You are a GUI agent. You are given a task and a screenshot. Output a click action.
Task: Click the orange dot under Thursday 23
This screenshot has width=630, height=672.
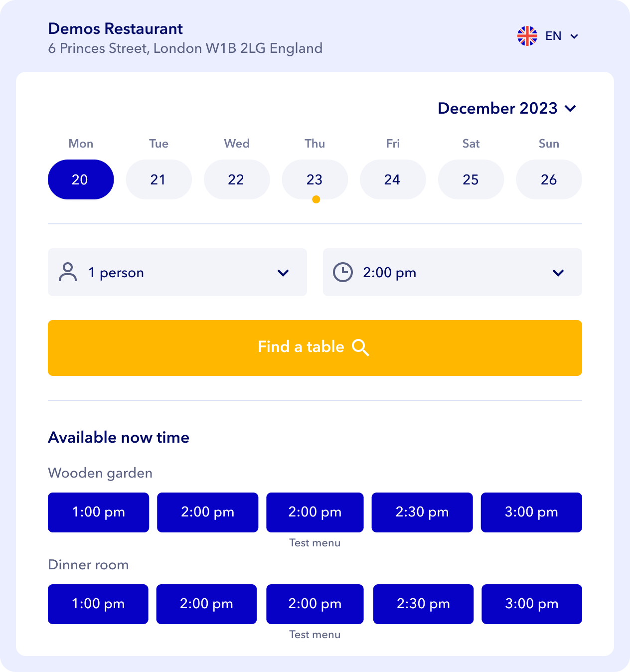(315, 199)
